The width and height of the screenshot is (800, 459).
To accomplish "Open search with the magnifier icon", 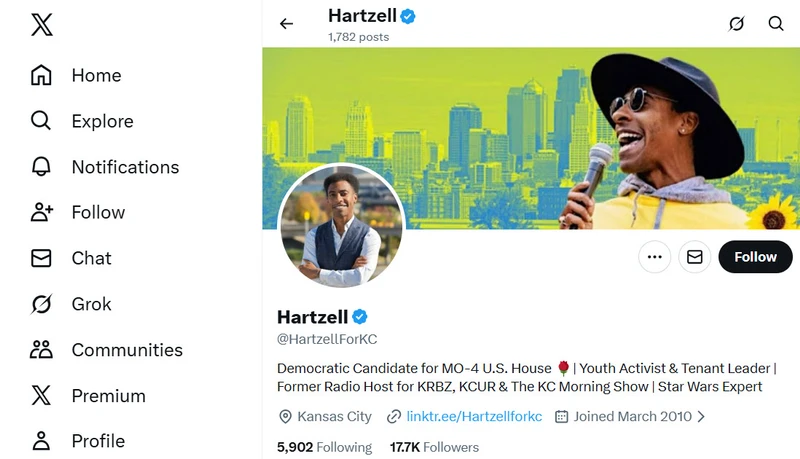I will pos(776,23).
